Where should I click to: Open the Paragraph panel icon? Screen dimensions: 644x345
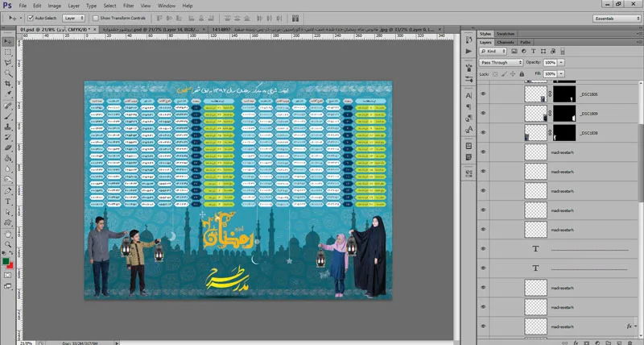(469, 107)
